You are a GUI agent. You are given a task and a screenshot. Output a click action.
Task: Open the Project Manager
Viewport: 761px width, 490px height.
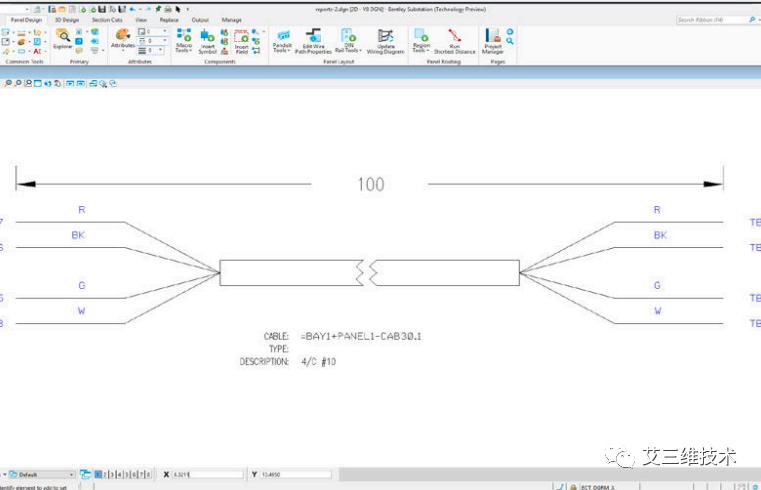(x=493, y=41)
